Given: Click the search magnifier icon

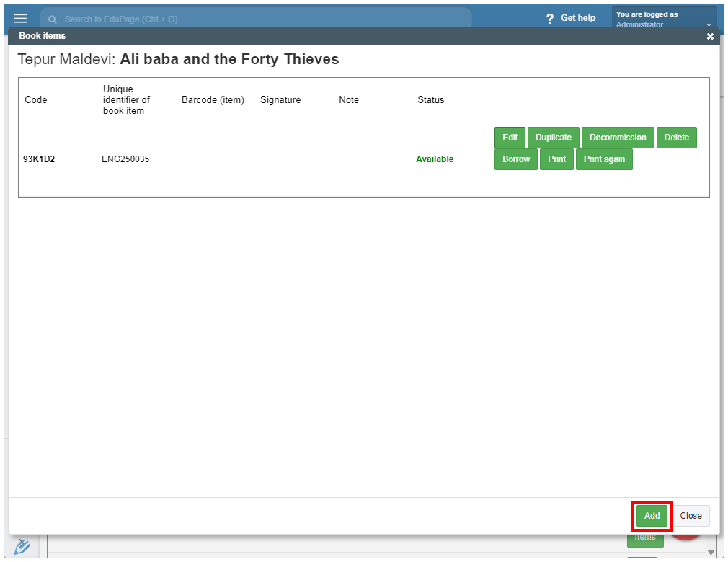Looking at the screenshot, I should click(53, 19).
